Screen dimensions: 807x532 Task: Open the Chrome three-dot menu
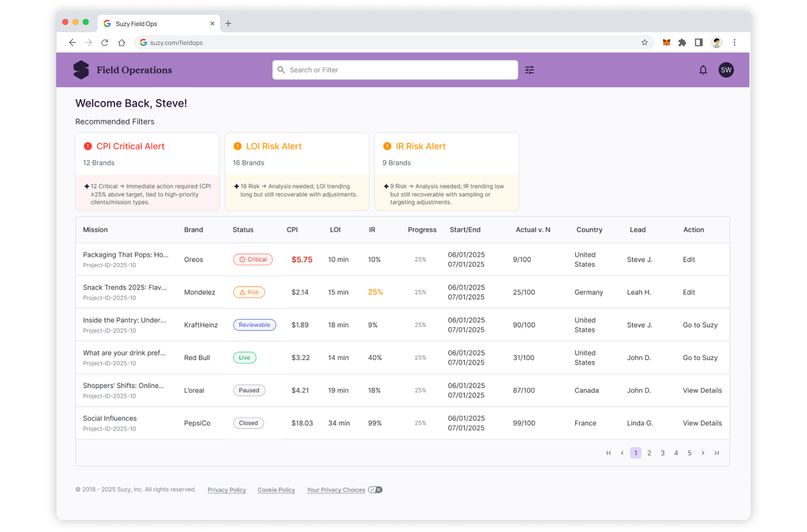coord(734,42)
